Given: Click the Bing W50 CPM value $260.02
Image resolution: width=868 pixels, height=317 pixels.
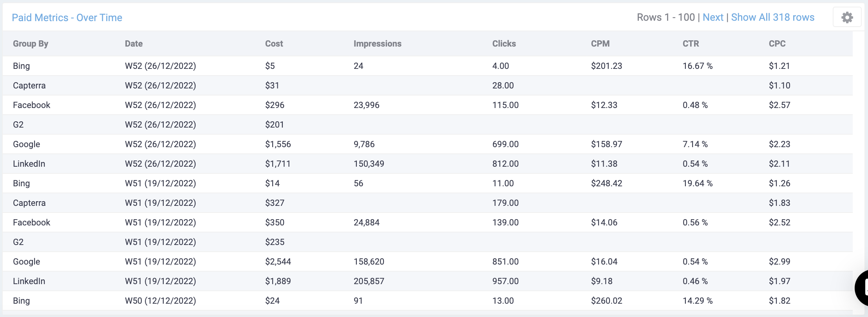Looking at the screenshot, I should (x=606, y=301).
